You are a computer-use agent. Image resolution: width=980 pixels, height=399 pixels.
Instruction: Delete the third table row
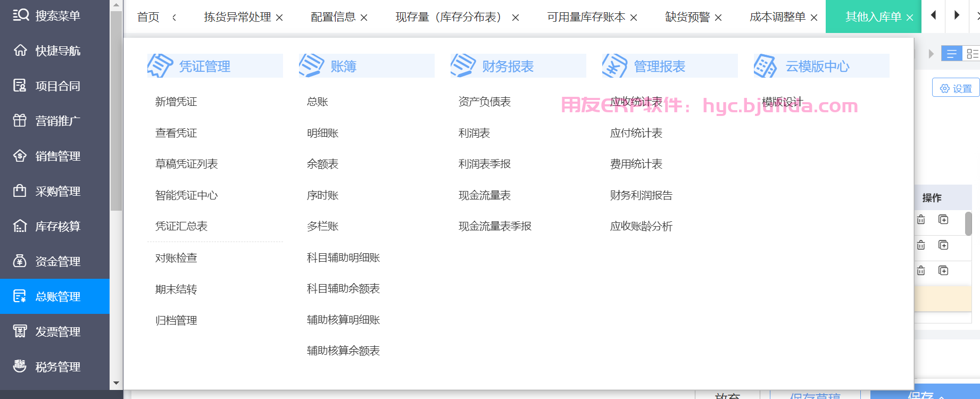coord(921,271)
